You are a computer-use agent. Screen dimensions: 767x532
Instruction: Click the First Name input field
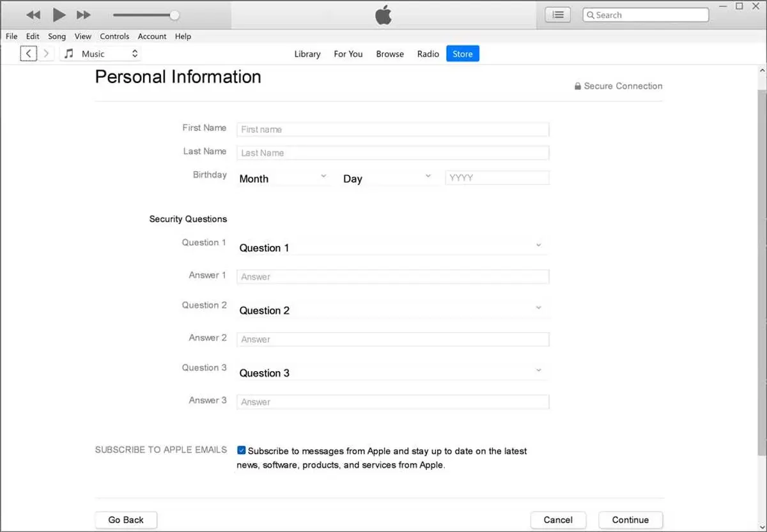pyautogui.click(x=393, y=129)
